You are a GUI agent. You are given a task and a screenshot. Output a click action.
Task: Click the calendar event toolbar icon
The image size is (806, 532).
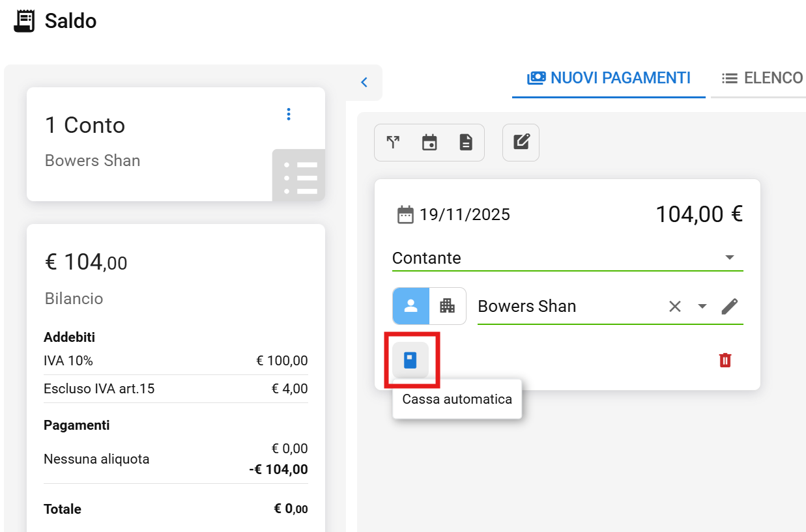[x=429, y=143]
